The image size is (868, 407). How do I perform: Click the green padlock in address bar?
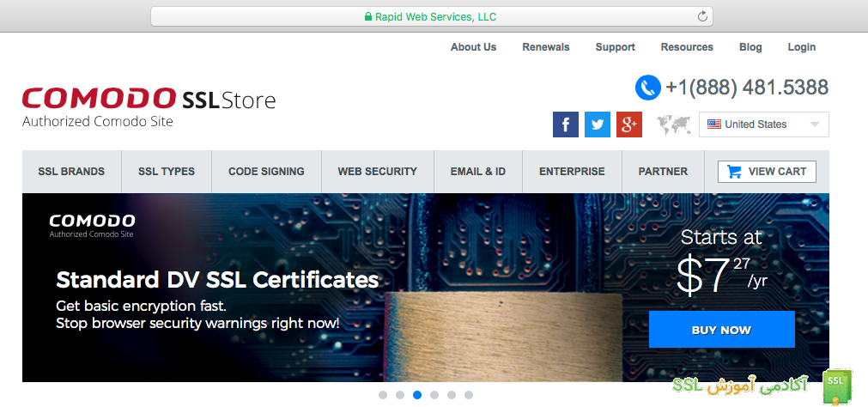coord(367,17)
